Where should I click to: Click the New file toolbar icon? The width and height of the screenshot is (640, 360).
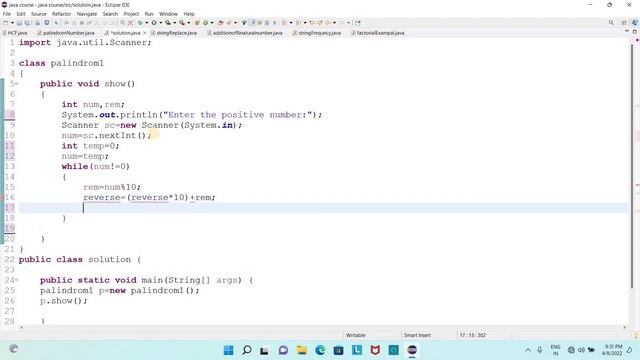pos(6,23)
